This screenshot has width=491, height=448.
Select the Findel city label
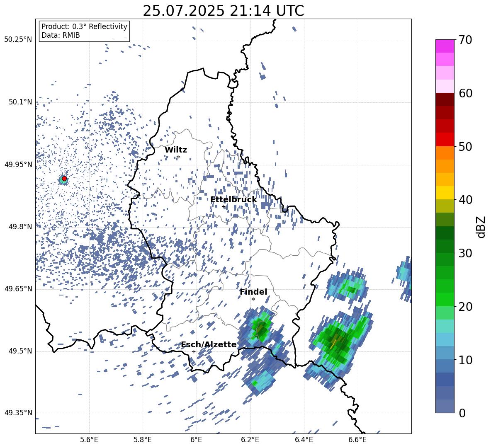(253, 292)
